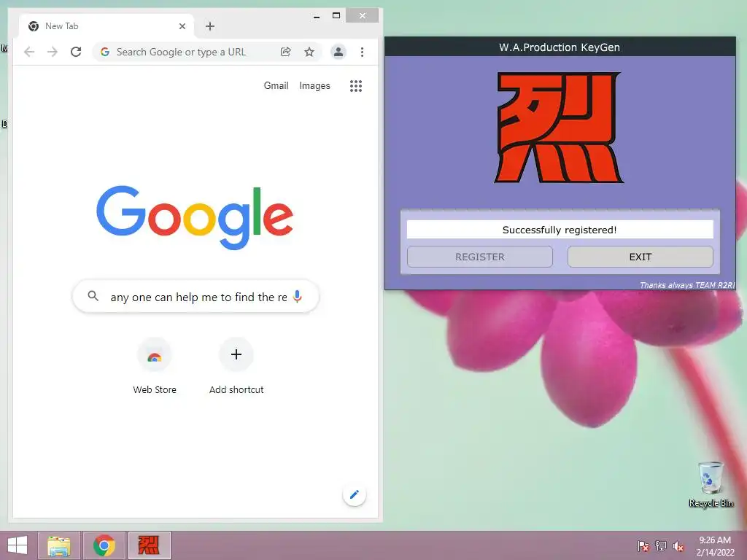Reload the page in Chrome
Image resolution: width=747 pixels, height=560 pixels.
tap(76, 52)
